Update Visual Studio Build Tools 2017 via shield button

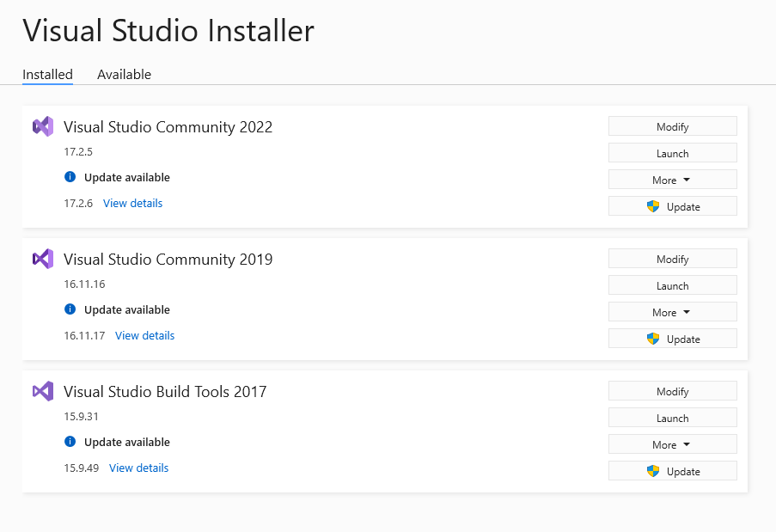click(x=672, y=471)
